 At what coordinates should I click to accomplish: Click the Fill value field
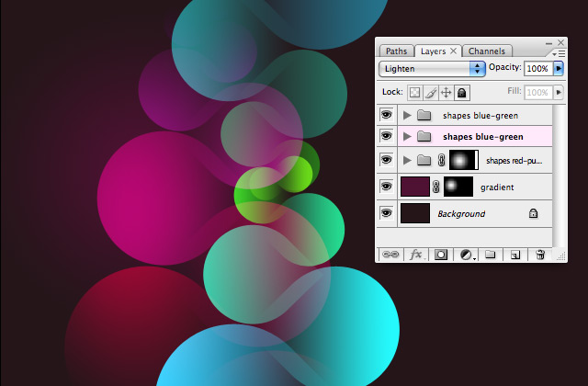click(537, 92)
